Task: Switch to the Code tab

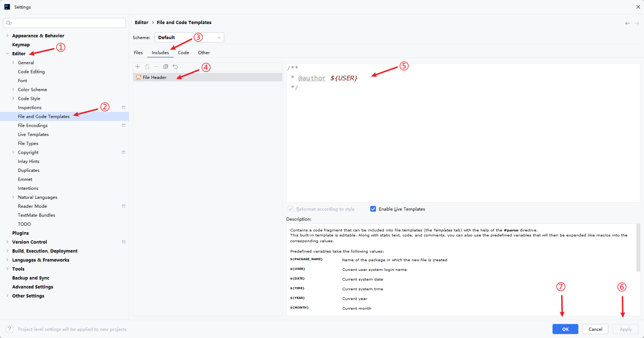Action: click(x=183, y=52)
